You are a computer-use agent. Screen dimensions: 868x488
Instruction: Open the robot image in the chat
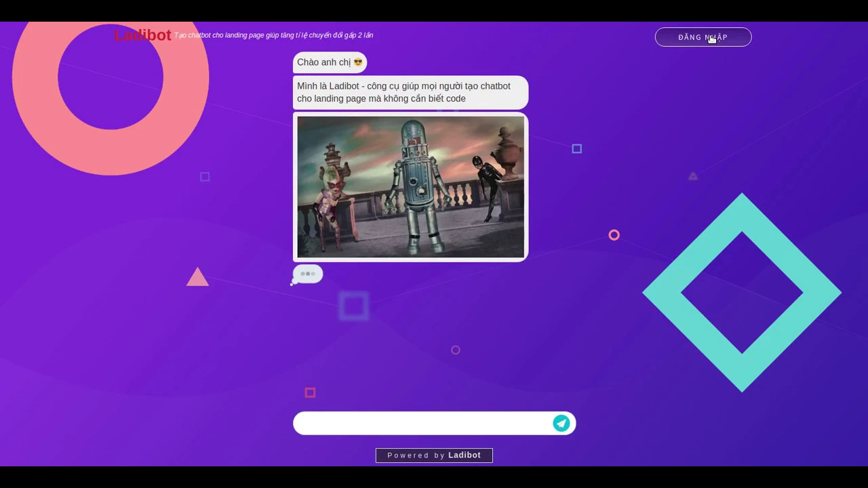(x=410, y=187)
